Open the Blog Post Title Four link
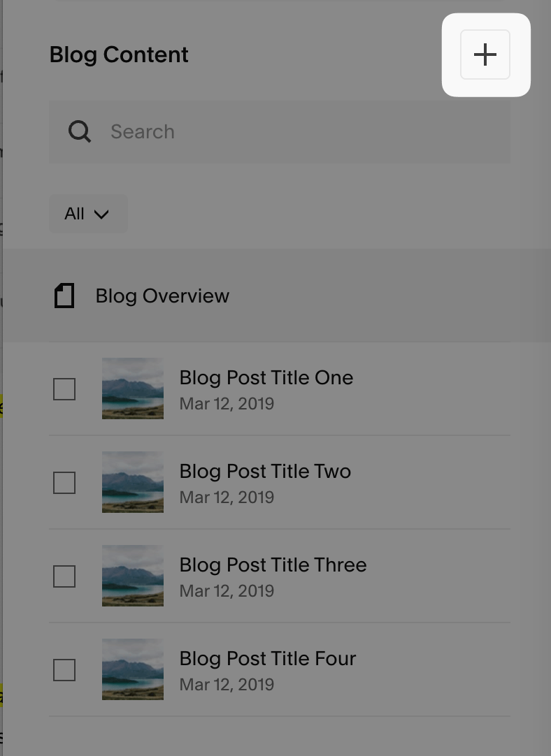Screen dimensions: 551x756 268,659
